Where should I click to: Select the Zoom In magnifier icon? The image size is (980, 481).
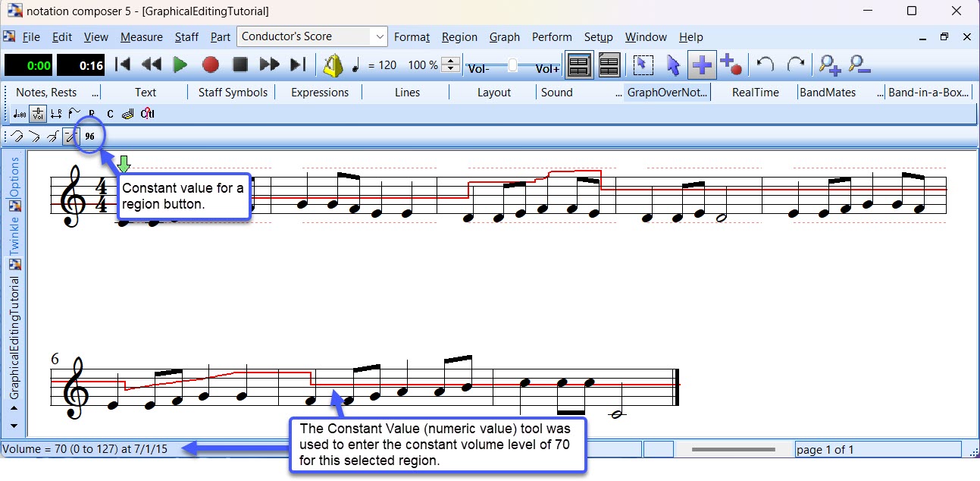tap(830, 65)
